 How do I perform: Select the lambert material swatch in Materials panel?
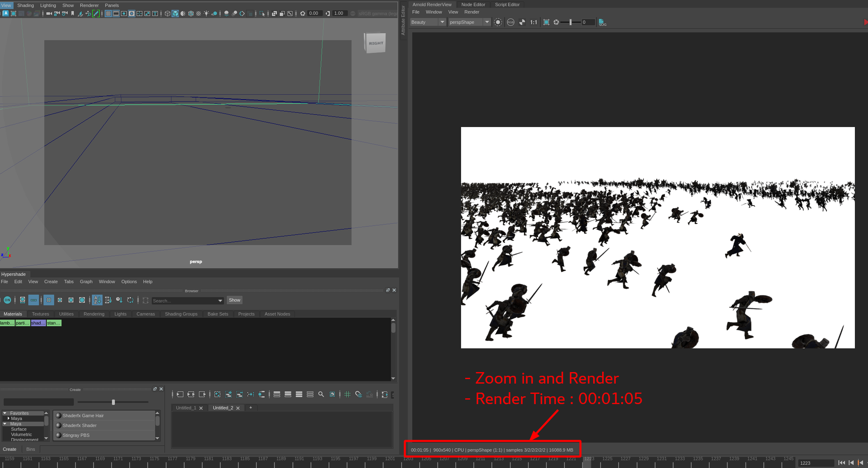tap(6, 323)
